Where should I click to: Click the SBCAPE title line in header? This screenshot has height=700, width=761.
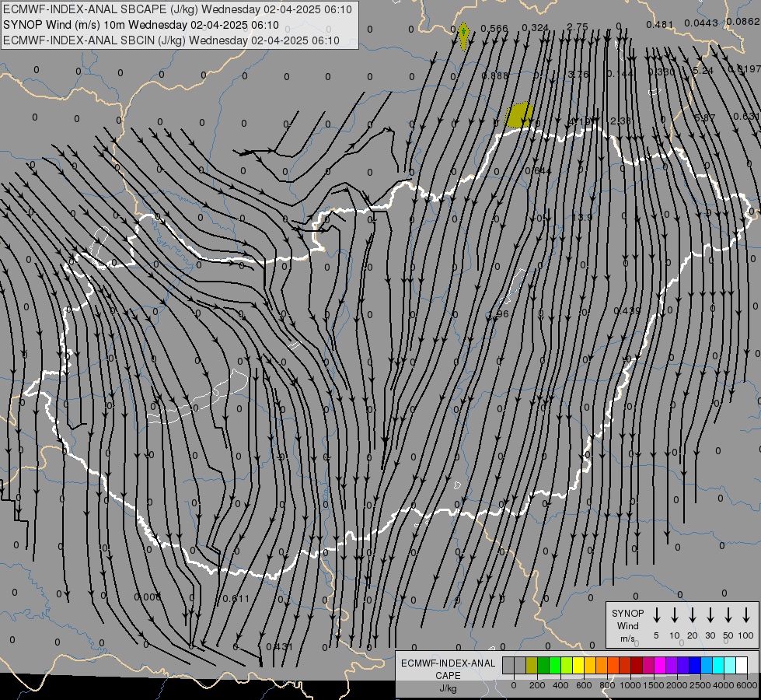point(177,9)
